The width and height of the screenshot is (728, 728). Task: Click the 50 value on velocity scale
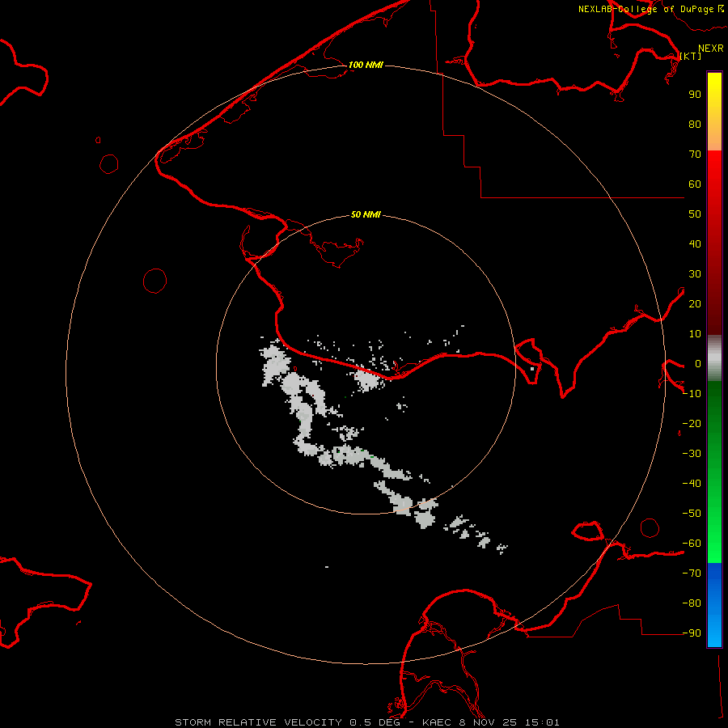(x=695, y=214)
